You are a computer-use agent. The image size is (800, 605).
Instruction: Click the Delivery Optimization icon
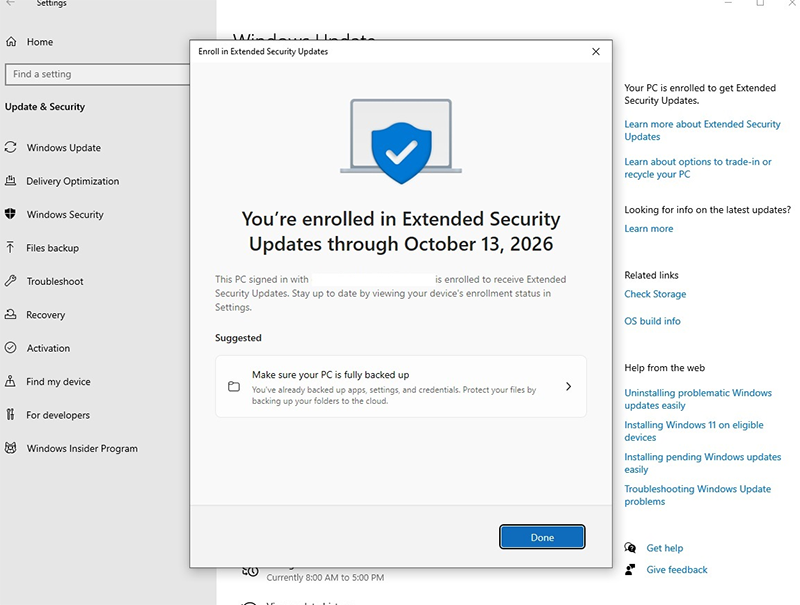pyautogui.click(x=10, y=181)
